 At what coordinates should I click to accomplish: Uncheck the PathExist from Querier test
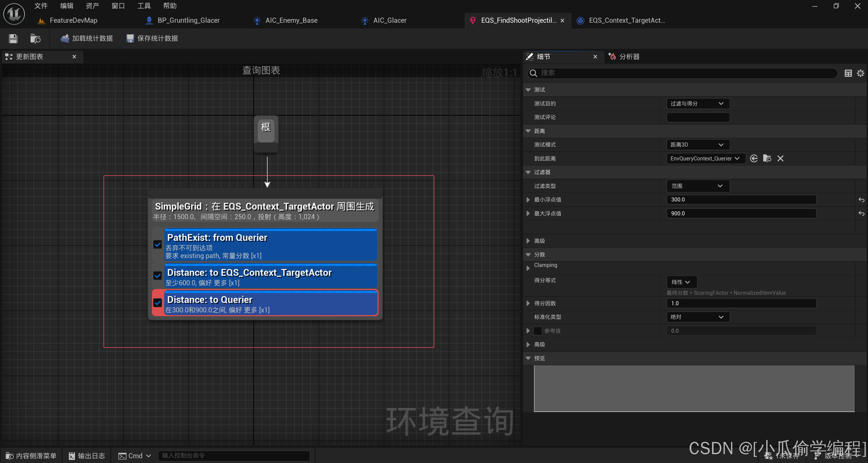point(158,245)
